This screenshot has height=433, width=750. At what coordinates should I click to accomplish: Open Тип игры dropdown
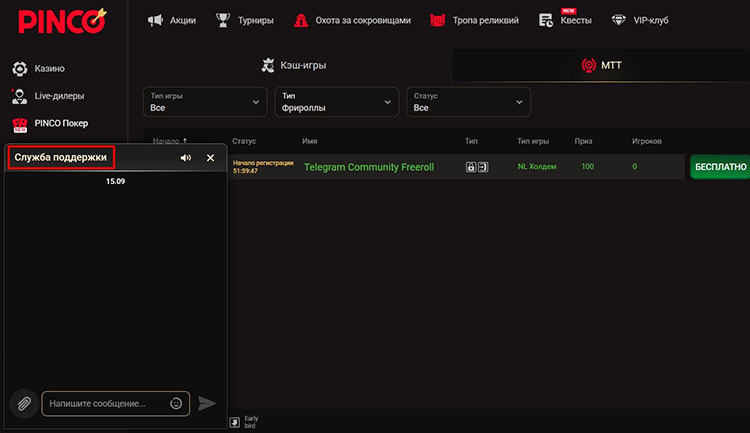coord(205,102)
